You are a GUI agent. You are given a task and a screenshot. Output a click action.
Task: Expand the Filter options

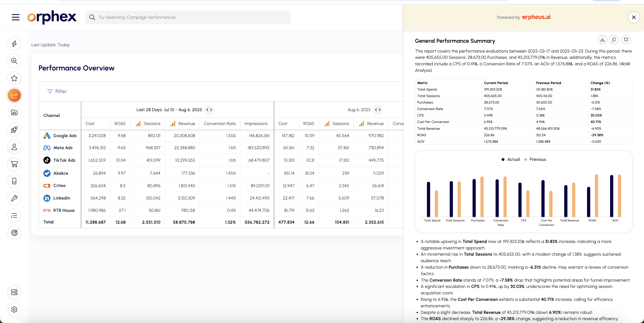[57, 91]
